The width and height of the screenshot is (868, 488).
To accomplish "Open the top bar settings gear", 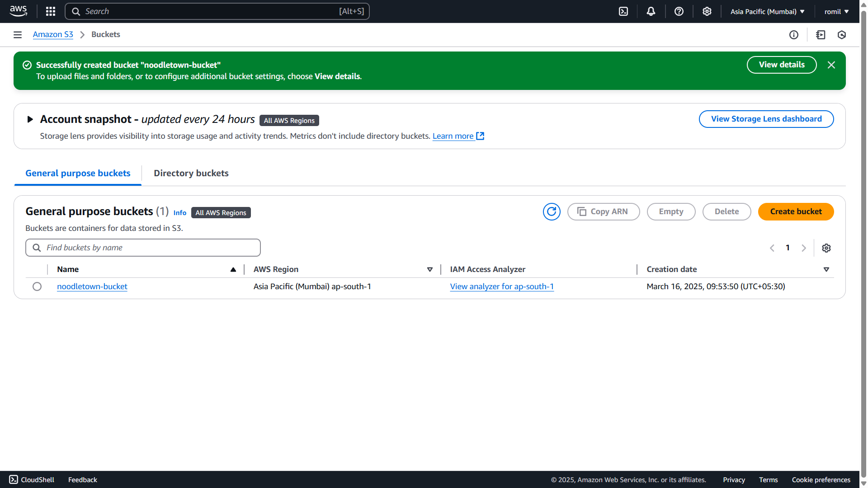I will click(707, 11).
